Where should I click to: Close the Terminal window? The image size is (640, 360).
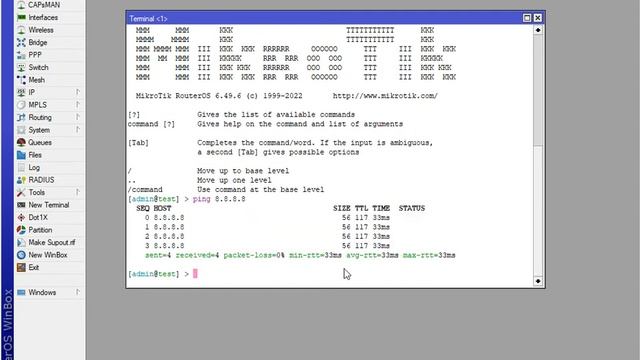(538, 18)
